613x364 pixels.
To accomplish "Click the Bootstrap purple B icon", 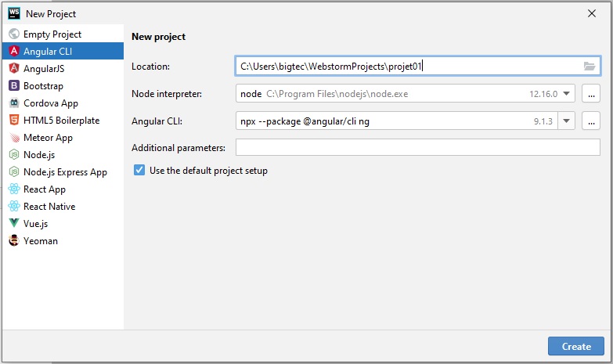I will 14,85.
